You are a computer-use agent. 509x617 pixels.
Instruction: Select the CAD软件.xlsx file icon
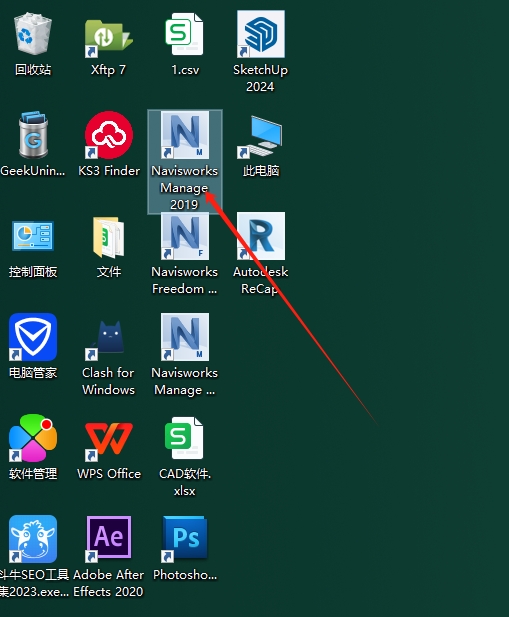click(x=184, y=438)
